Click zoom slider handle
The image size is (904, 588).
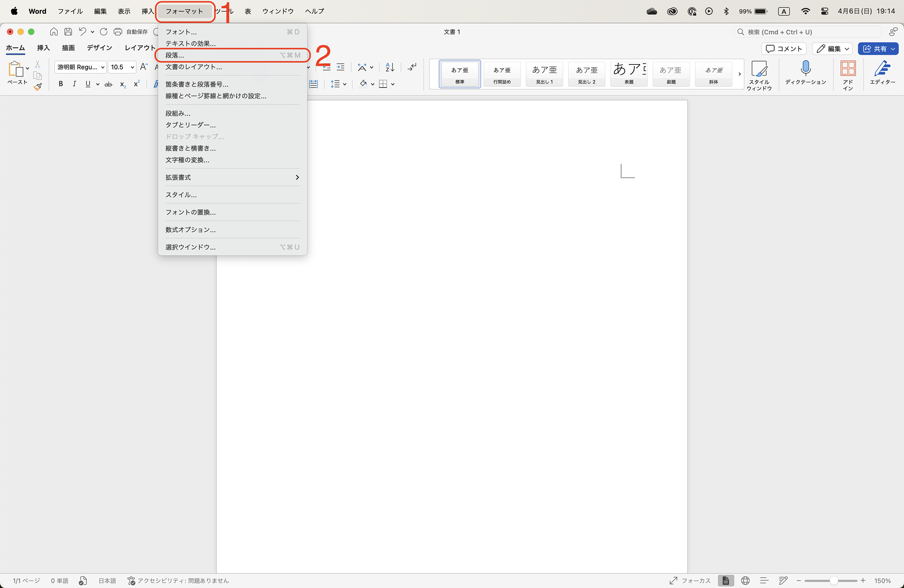coord(834,581)
